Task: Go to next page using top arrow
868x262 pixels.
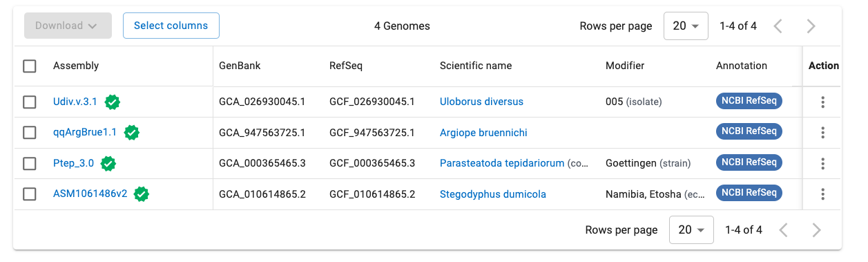Action: 811,26
